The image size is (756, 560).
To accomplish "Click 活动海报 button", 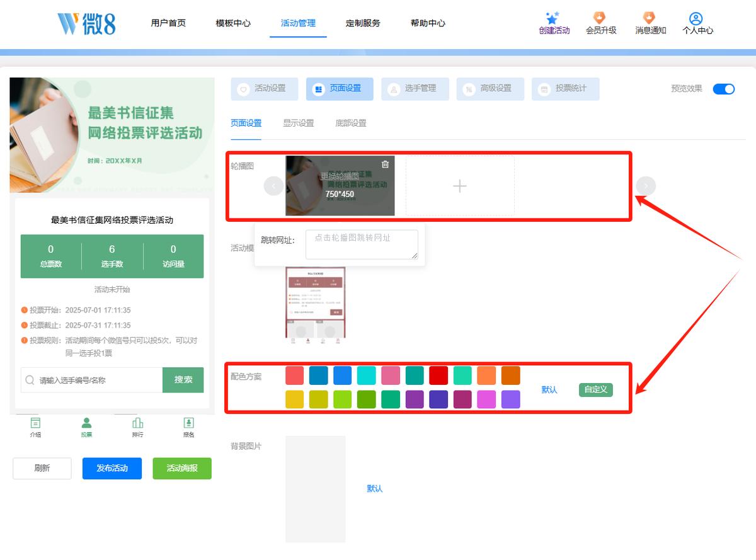I will (x=182, y=469).
